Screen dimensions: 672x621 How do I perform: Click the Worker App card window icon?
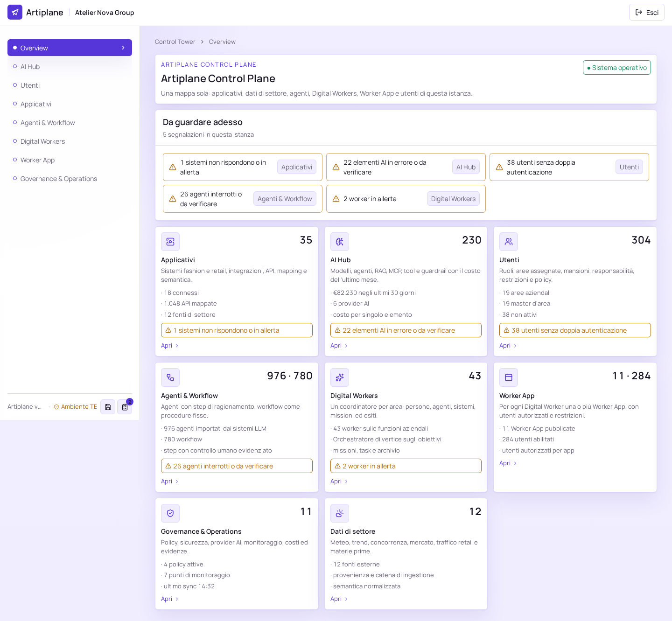(x=509, y=377)
